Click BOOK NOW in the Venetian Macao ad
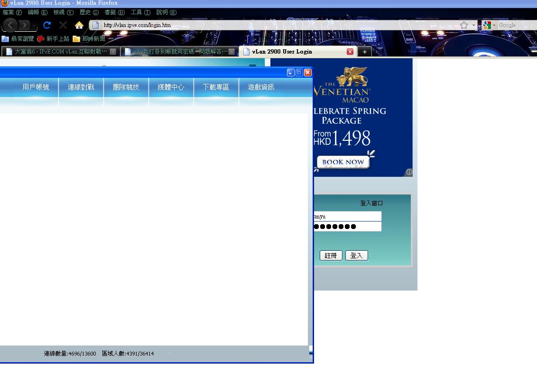Viewport: 537px width, 392px height. pyautogui.click(x=343, y=162)
